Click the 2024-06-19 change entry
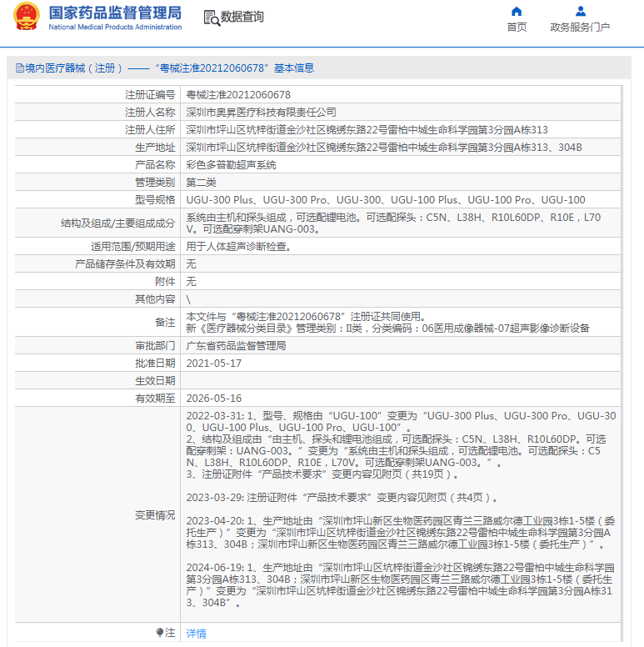The height and width of the screenshot is (647, 644). (x=400, y=585)
